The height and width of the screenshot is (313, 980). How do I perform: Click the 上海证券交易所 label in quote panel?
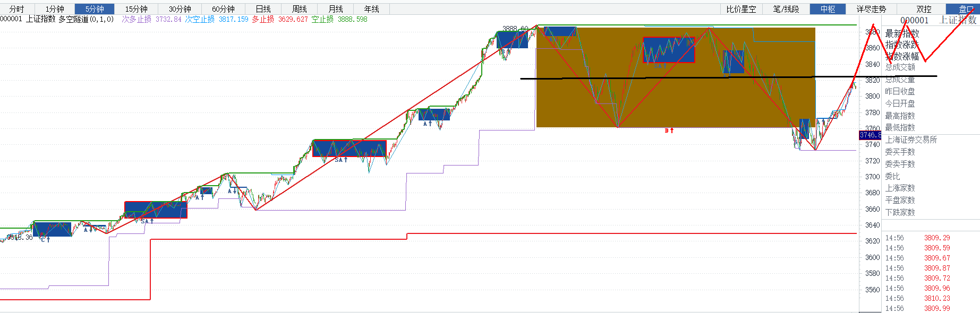pos(911,140)
